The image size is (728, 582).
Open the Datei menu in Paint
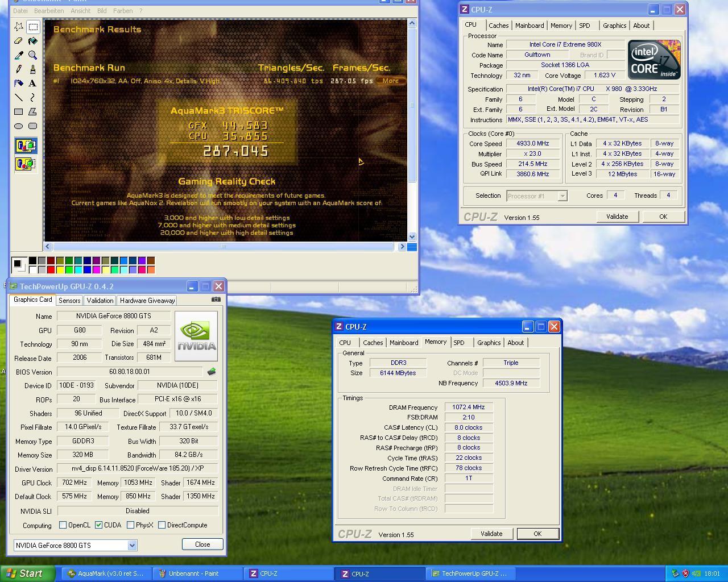(20, 11)
